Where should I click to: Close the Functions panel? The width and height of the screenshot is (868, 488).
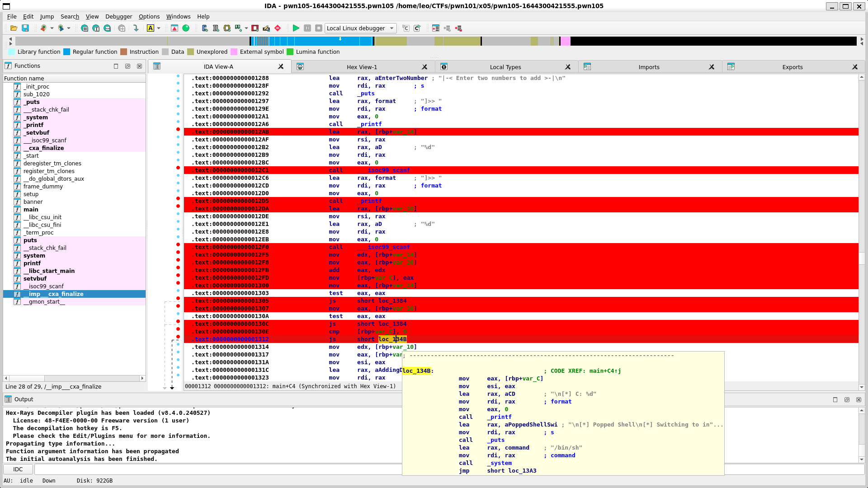(139, 66)
